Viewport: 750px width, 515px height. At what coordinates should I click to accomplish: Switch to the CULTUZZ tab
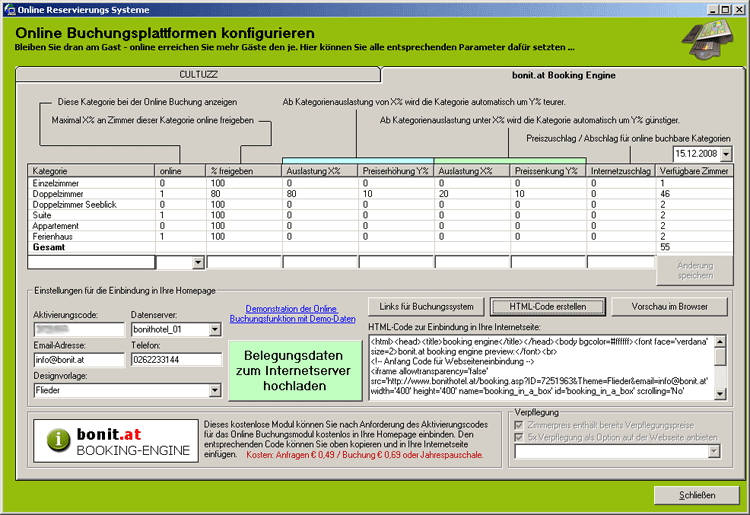point(198,75)
